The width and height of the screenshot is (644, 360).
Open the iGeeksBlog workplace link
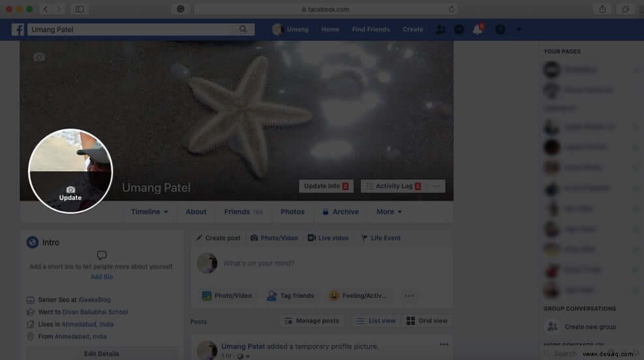click(x=95, y=300)
